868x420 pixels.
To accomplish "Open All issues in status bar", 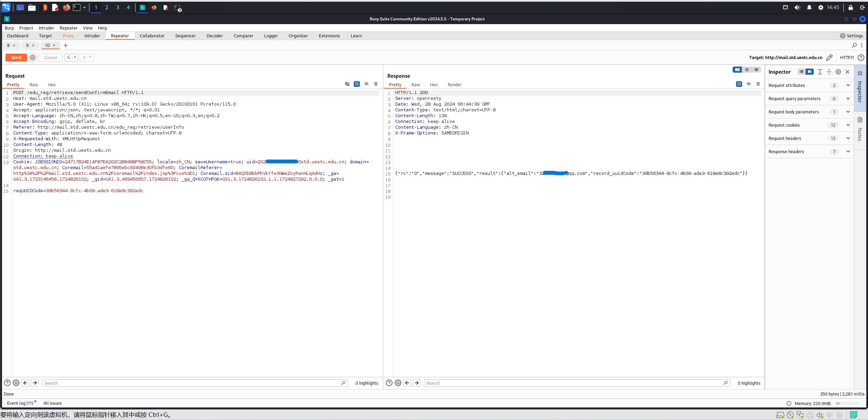I will pos(53,403).
